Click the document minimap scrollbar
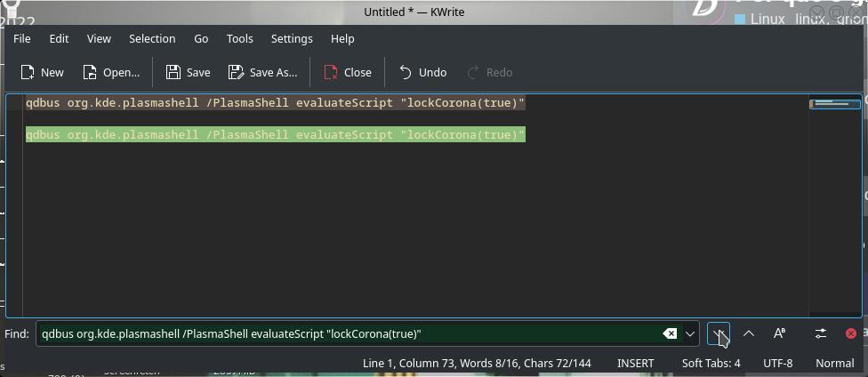 coord(835,205)
